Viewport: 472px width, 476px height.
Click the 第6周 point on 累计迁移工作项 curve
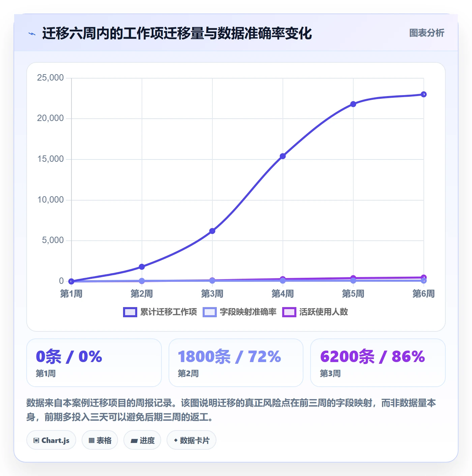point(424,94)
